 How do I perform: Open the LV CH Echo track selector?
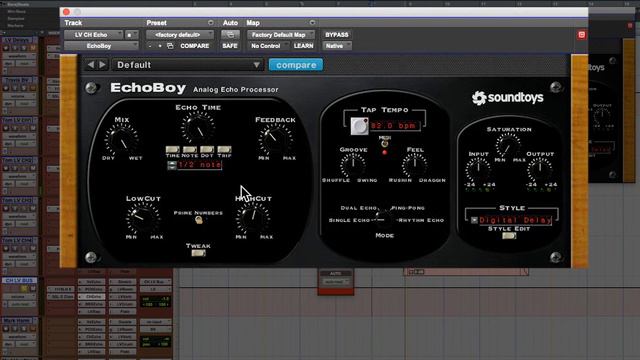tap(93, 35)
